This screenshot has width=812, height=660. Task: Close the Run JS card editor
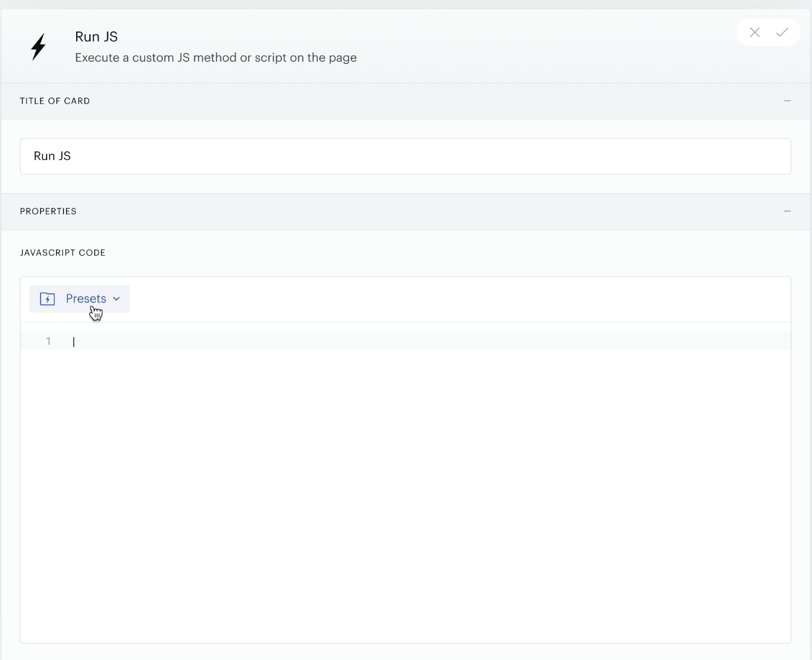(x=754, y=32)
